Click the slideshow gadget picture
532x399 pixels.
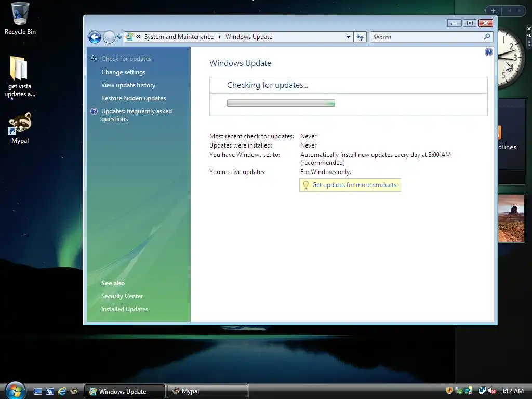511,218
